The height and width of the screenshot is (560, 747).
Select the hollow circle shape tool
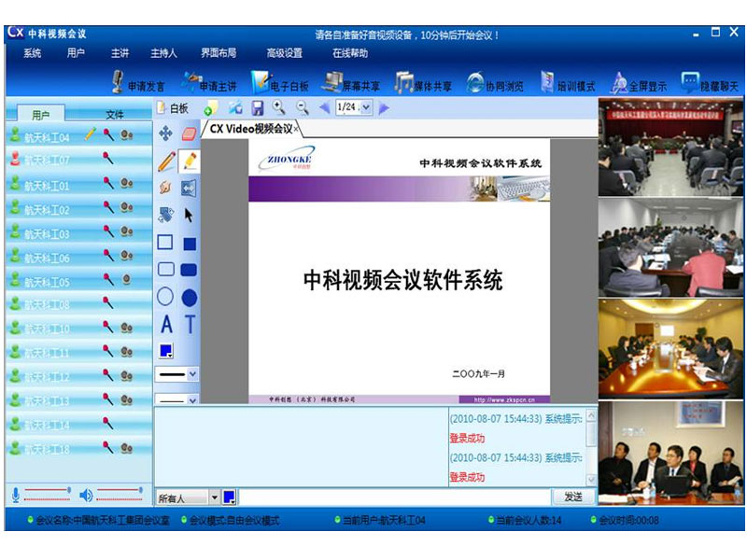[x=165, y=296]
